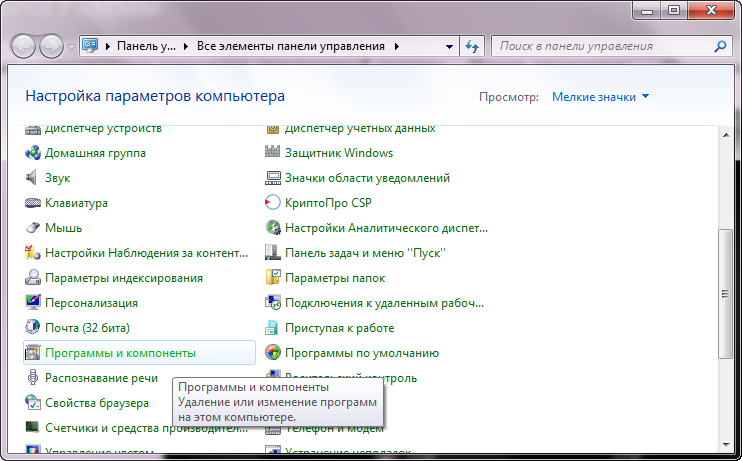Click the Клавиатура keyboard icon
742x461 pixels.
(x=33, y=203)
